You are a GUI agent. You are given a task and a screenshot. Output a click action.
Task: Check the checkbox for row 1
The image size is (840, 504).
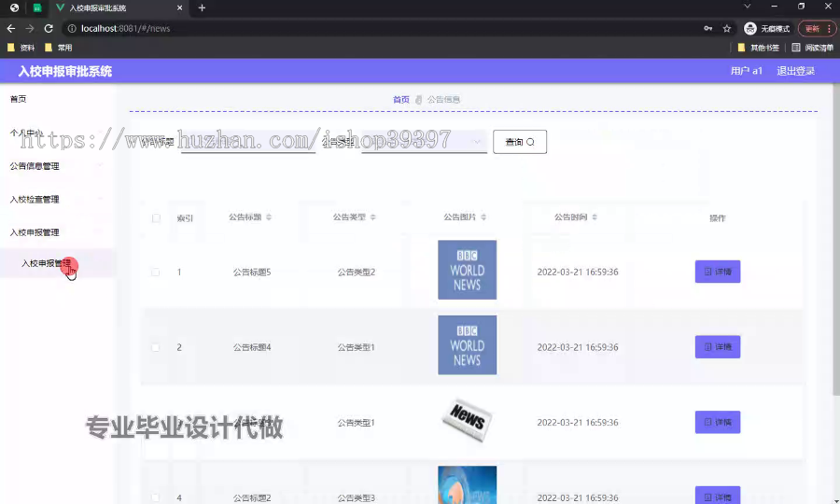point(155,273)
